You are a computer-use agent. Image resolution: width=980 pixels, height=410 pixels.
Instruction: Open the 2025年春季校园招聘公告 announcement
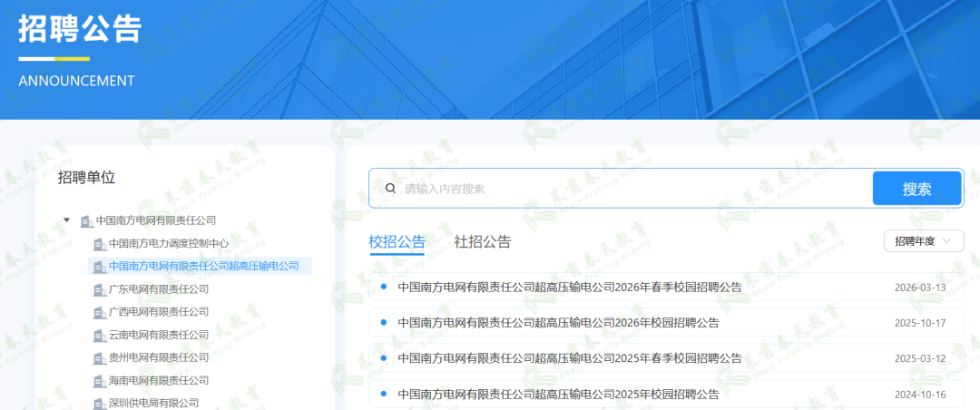coord(666,359)
